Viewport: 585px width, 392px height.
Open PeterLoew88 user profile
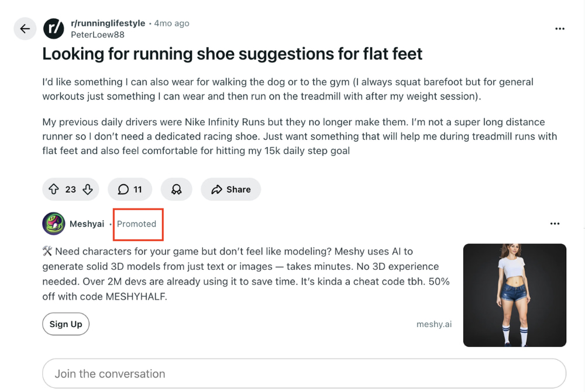click(97, 35)
